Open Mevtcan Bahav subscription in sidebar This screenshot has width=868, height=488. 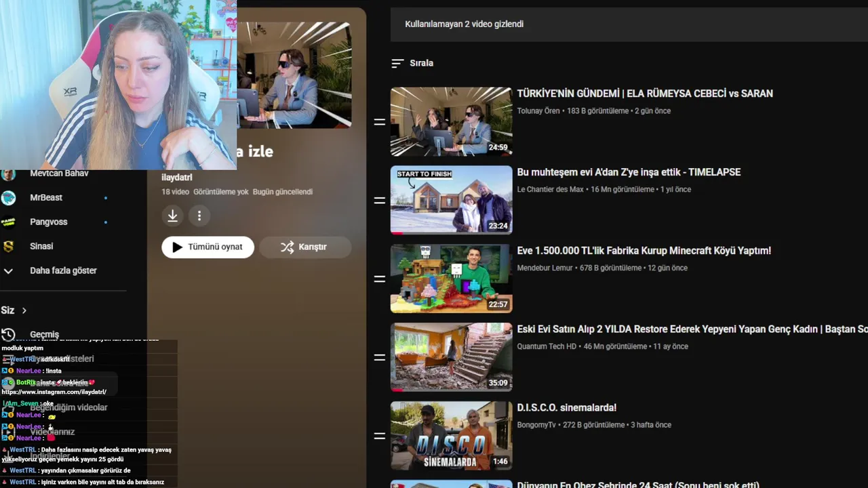click(x=61, y=175)
